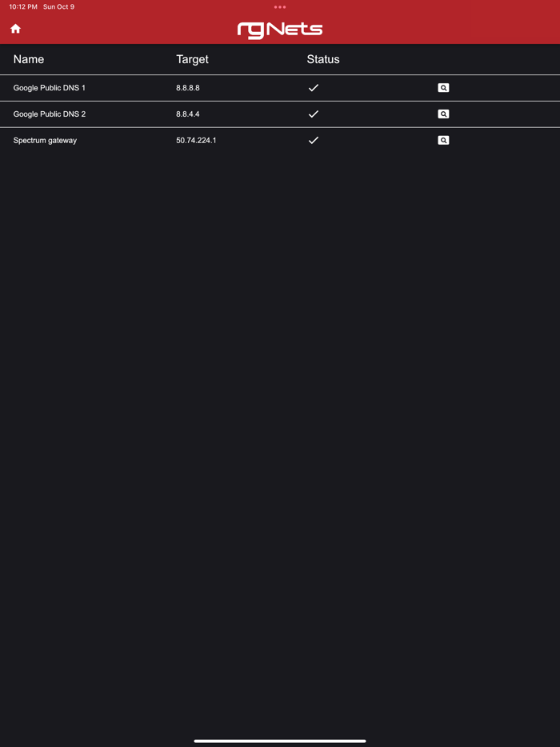
Task: Select the Google Public DNS 2 row
Action: point(51,114)
